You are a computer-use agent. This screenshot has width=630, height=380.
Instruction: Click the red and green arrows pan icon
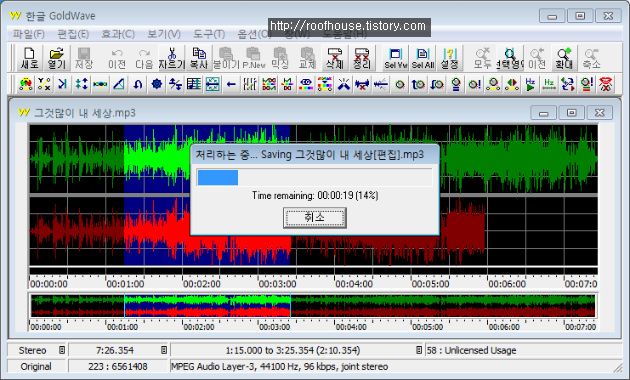click(512, 84)
